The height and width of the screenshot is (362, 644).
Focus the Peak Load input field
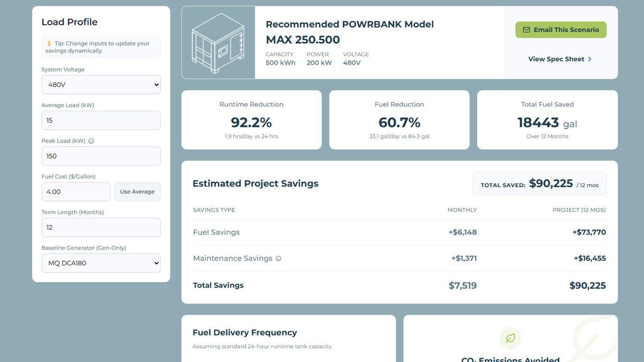101,156
